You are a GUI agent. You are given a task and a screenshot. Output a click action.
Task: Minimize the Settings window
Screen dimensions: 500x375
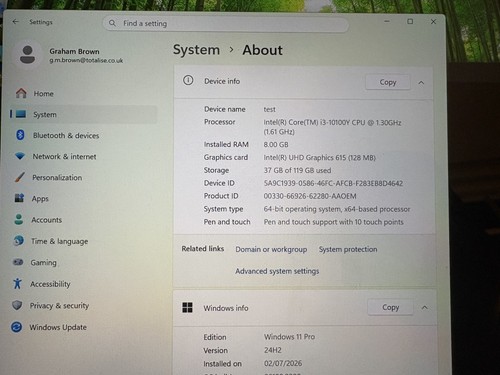tap(387, 21)
